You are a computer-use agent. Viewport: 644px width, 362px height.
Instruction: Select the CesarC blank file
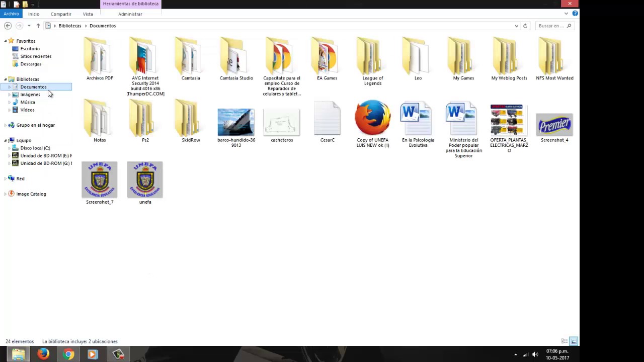[327, 122]
